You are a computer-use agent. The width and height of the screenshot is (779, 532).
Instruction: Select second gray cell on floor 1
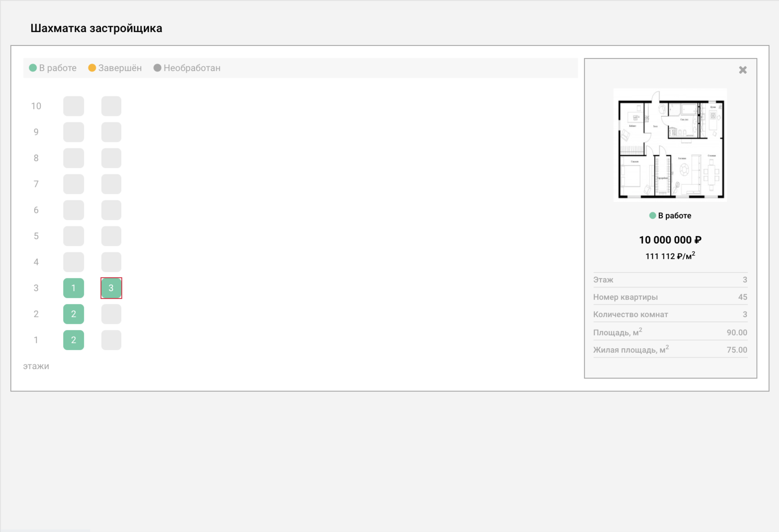click(111, 340)
